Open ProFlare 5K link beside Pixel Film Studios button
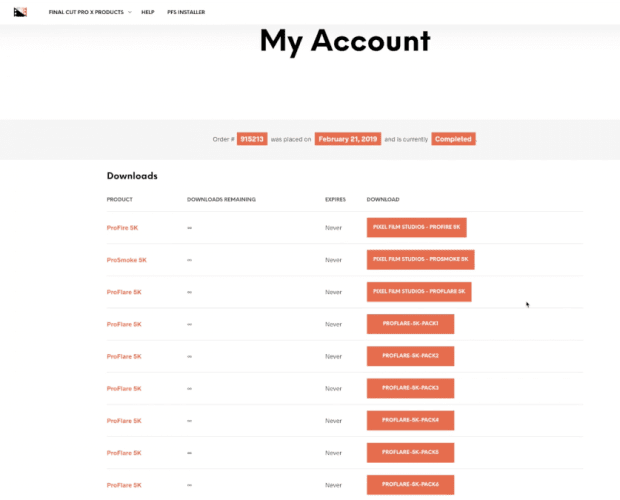Viewport: 620px width, 500px height. coord(124,292)
